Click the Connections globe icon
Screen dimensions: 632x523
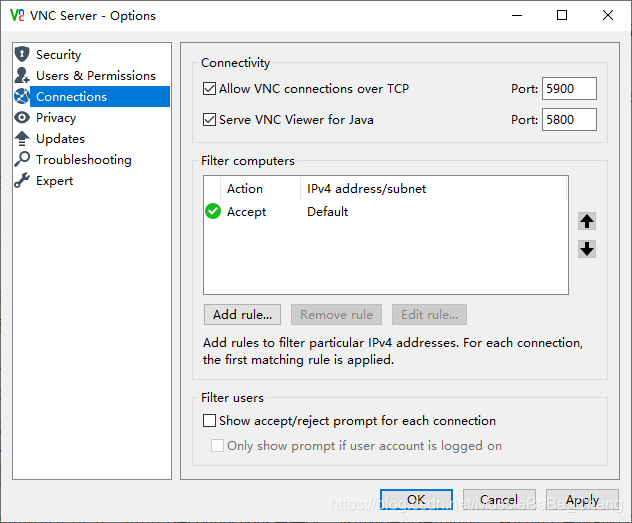tap(22, 96)
